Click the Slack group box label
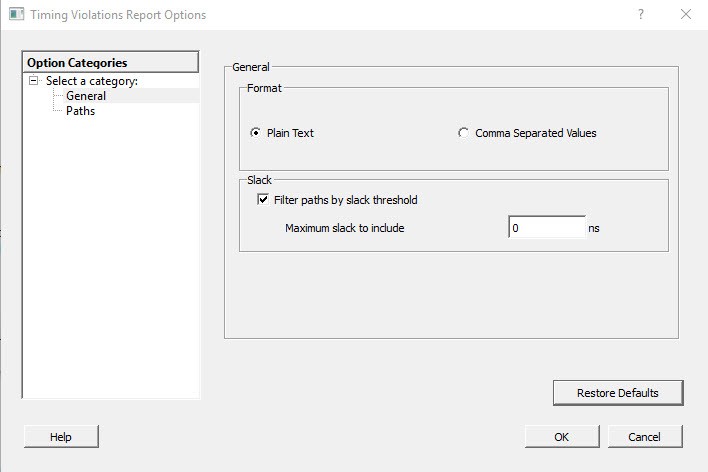 point(259,180)
